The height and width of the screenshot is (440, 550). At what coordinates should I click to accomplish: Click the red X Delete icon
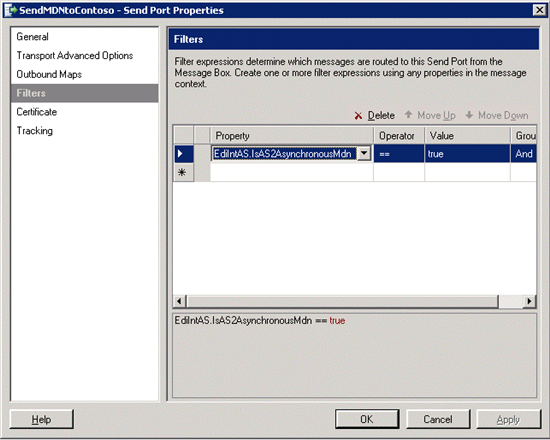358,115
